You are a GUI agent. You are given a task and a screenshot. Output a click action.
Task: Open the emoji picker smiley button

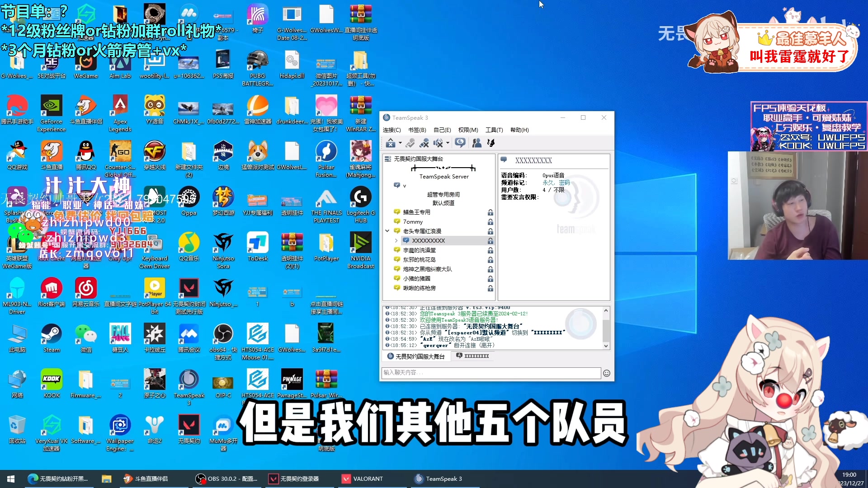click(607, 373)
